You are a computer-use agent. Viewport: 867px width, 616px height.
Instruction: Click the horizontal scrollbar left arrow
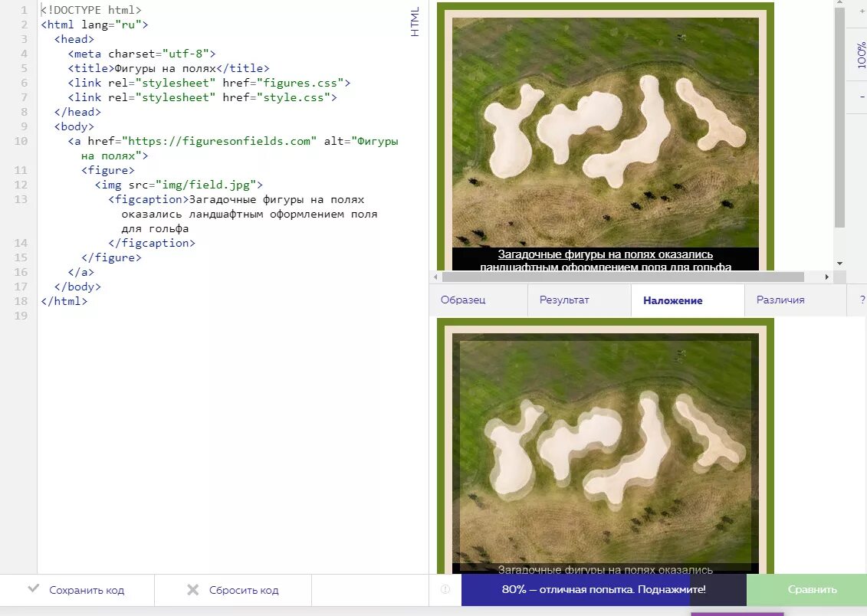(x=435, y=277)
